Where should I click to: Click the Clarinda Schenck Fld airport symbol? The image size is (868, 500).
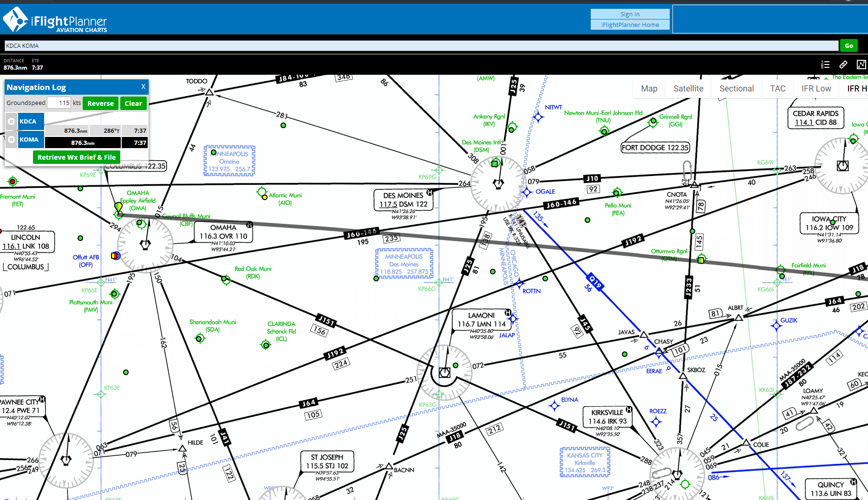click(266, 345)
